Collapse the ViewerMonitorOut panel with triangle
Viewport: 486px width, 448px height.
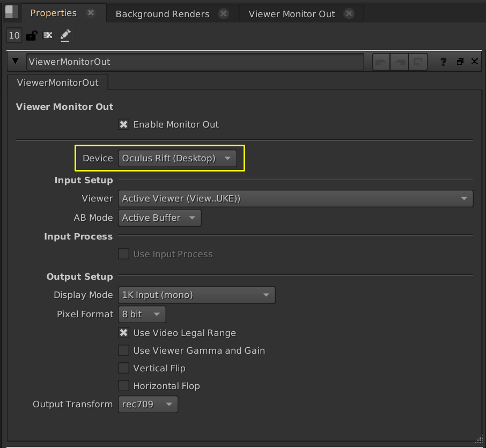click(16, 62)
